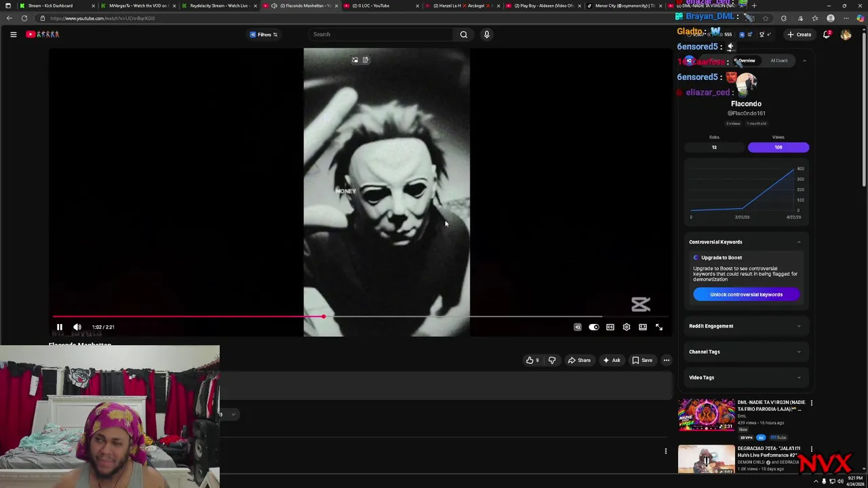Expand Channel Tags section
Screen dimensions: 868x488
pyautogui.click(x=746, y=352)
